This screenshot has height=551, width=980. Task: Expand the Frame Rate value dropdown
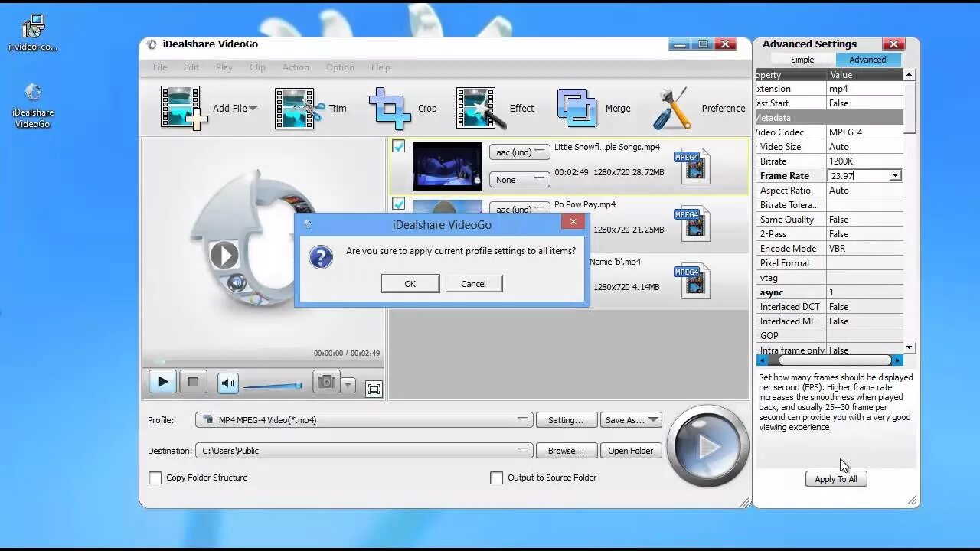click(x=895, y=176)
